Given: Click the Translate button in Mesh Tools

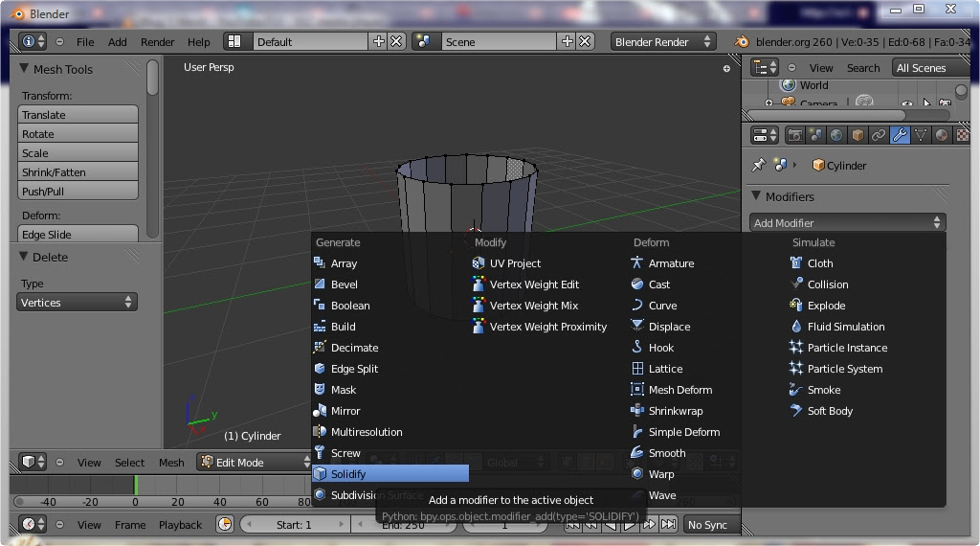Looking at the screenshot, I should [78, 115].
